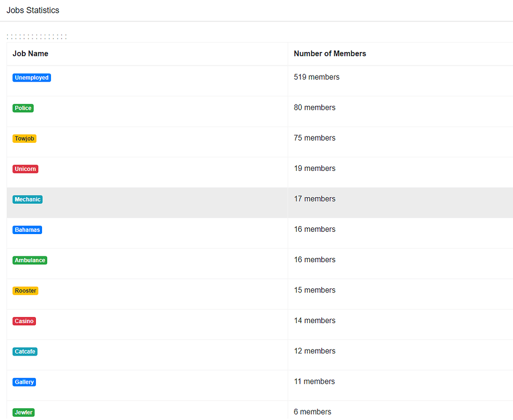The height and width of the screenshot is (420, 513).
Task: Click the dotted decoration strip above the table
Action: (36, 35)
